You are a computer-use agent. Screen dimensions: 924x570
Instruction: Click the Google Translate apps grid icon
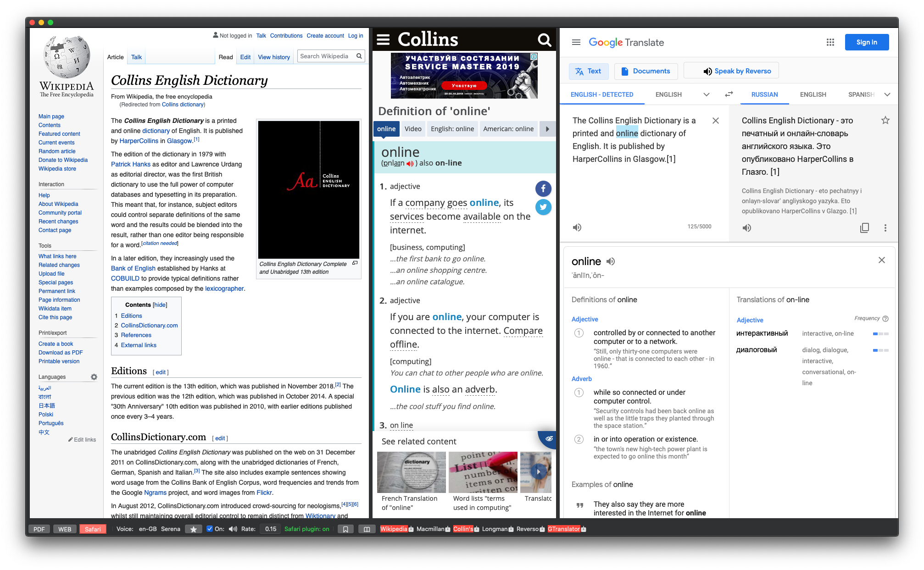click(830, 42)
